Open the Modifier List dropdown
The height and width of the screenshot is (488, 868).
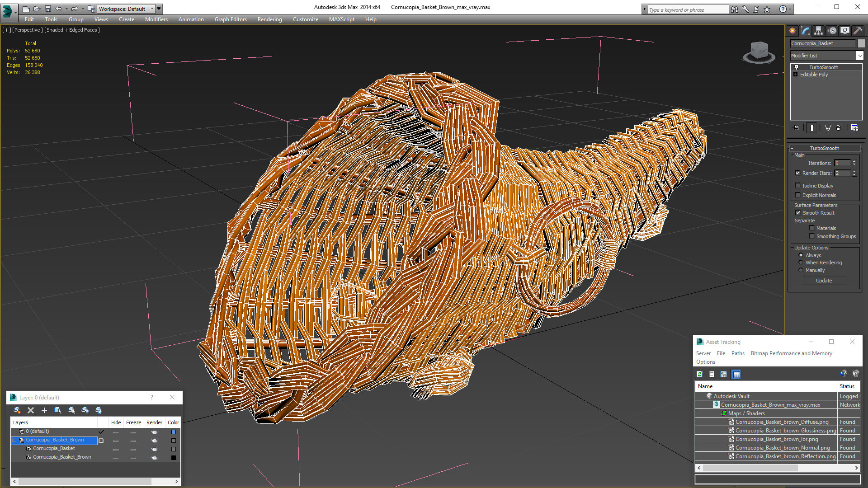[x=859, y=56]
